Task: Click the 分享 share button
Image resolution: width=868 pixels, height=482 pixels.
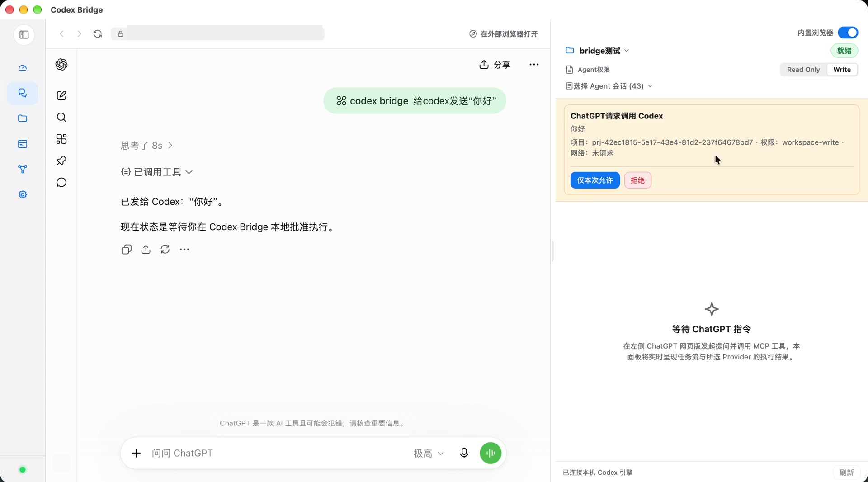Action: coord(495,65)
